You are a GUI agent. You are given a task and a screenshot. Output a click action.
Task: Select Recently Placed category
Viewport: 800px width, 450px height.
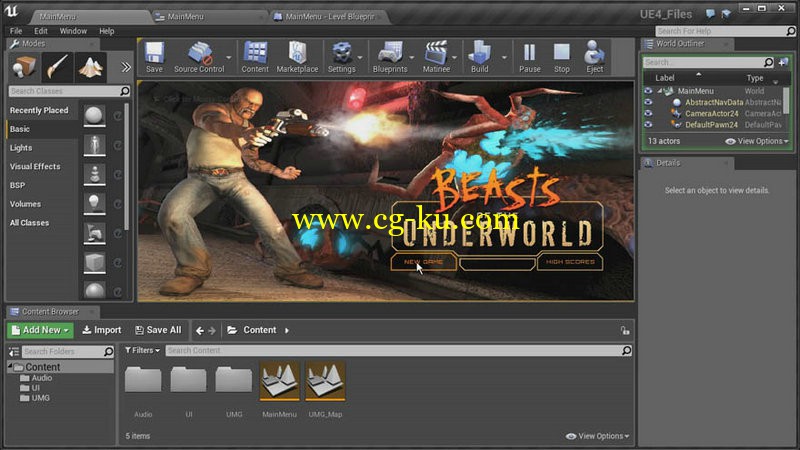[x=39, y=110]
